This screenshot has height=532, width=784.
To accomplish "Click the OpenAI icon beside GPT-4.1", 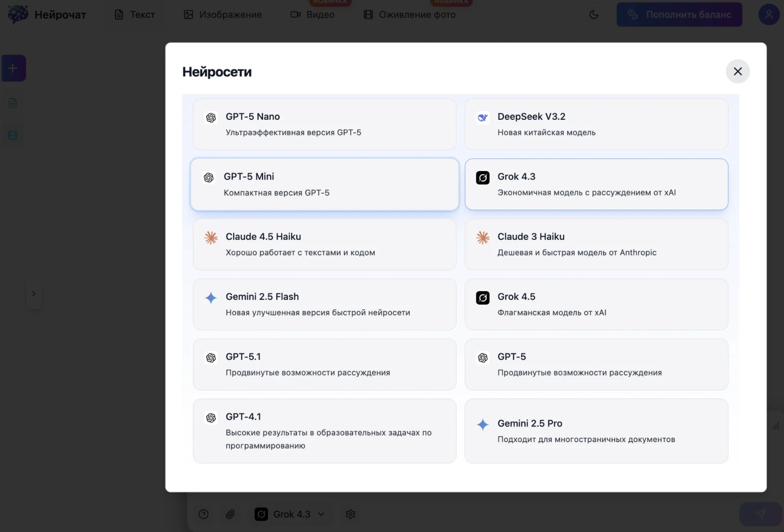I will click(x=211, y=418).
